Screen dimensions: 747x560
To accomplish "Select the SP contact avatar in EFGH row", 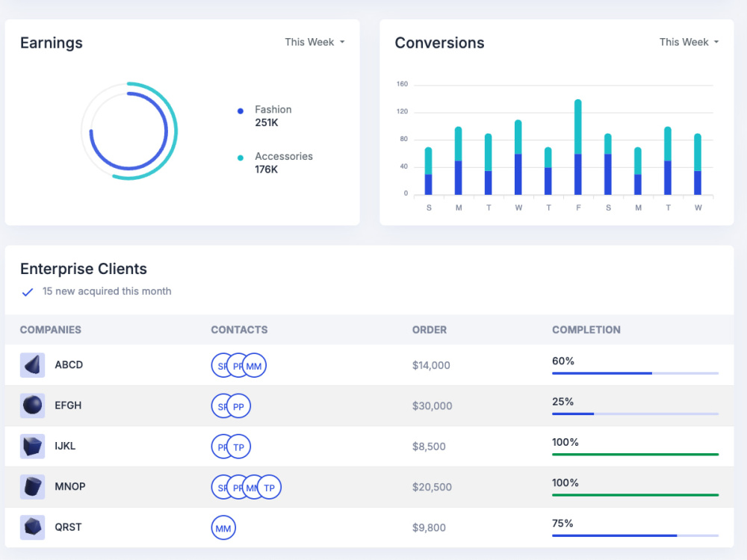I will coord(219,406).
